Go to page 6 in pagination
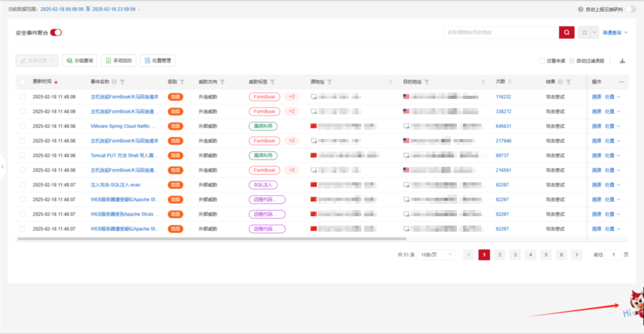 pos(561,255)
